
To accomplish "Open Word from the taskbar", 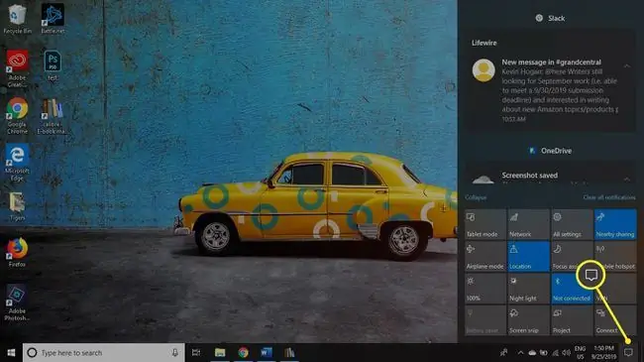I will click(267, 352).
